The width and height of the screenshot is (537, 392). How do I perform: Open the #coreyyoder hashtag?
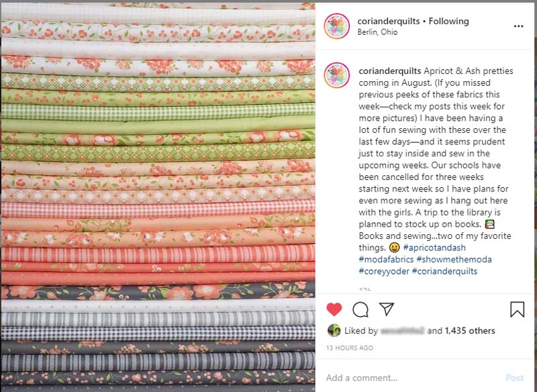(384, 271)
